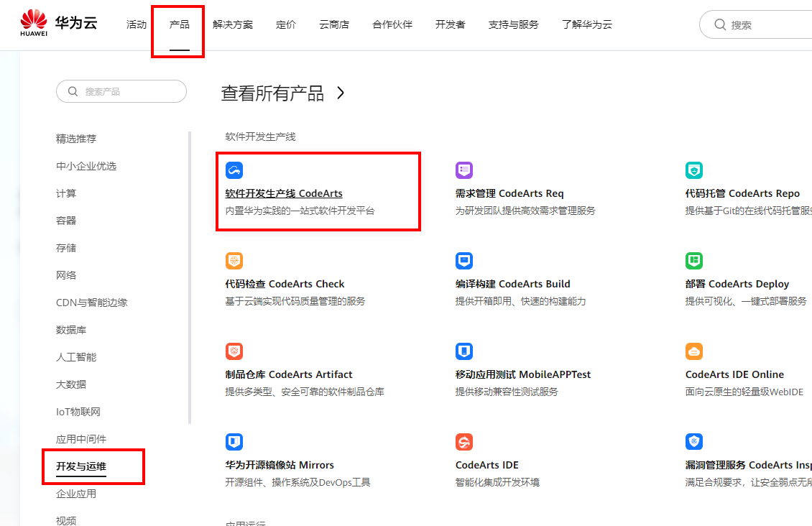Open 代码检查 CodeArts Check link
This screenshot has height=526, width=812.
[285, 285]
